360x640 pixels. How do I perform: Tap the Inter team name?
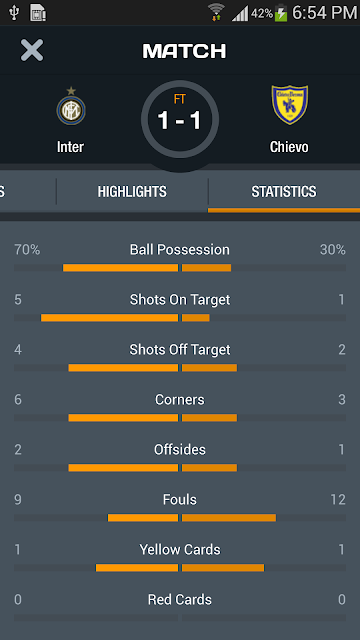71,147
